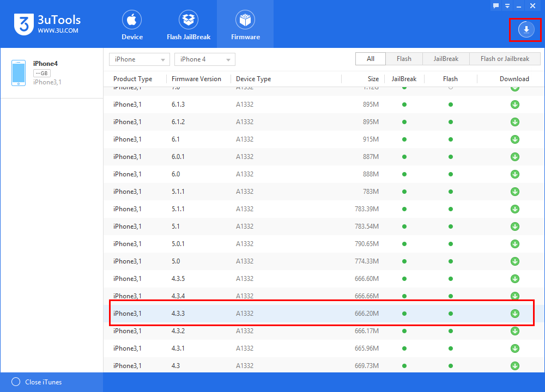Download firmware 6.1.2
Image resolution: width=545 pixels, height=392 pixels.
pyautogui.click(x=515, y=122)
